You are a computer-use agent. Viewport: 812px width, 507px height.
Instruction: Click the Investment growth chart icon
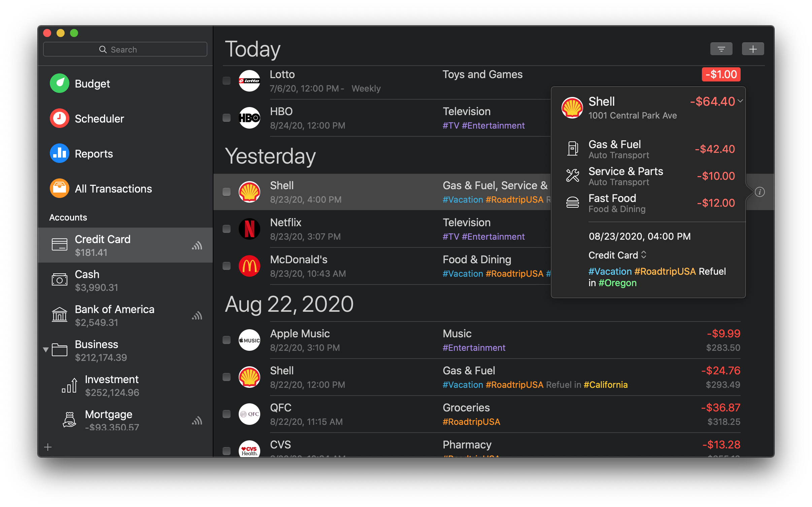(x=70, y=385)
